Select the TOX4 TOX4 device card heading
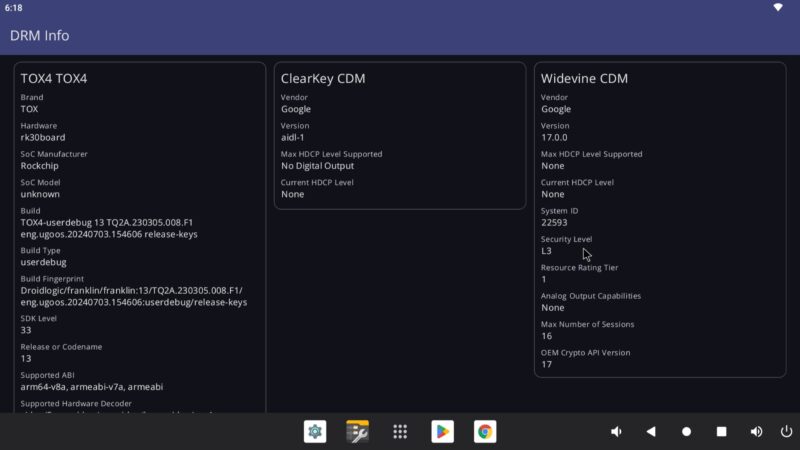 54,78
